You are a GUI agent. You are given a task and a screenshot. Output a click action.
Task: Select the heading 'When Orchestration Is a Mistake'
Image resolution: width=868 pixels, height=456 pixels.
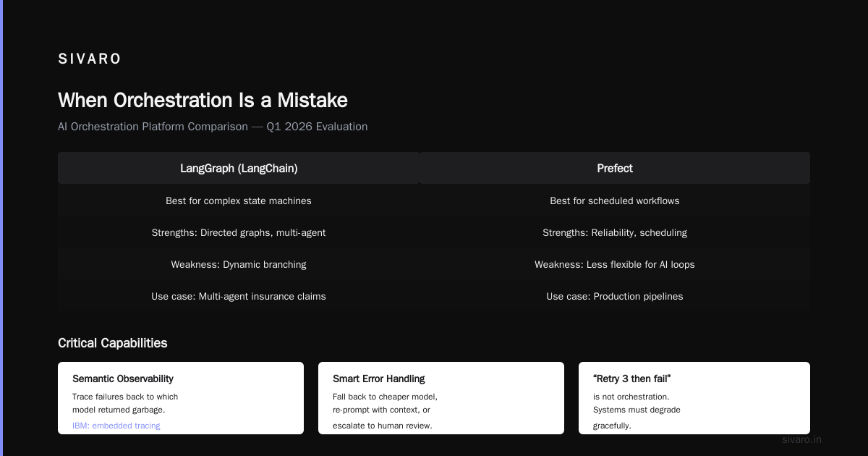click(x=203, y=100)
